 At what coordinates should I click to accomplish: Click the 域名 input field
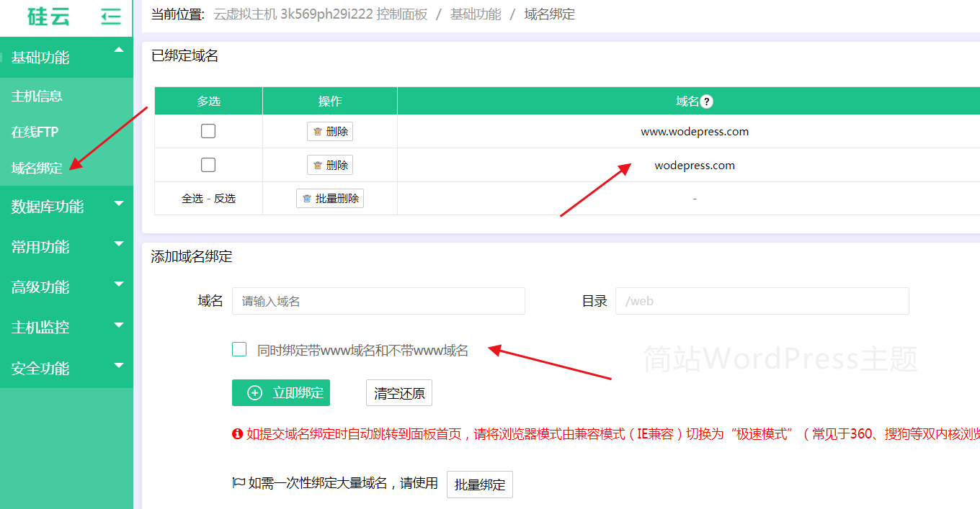(378, 301)
